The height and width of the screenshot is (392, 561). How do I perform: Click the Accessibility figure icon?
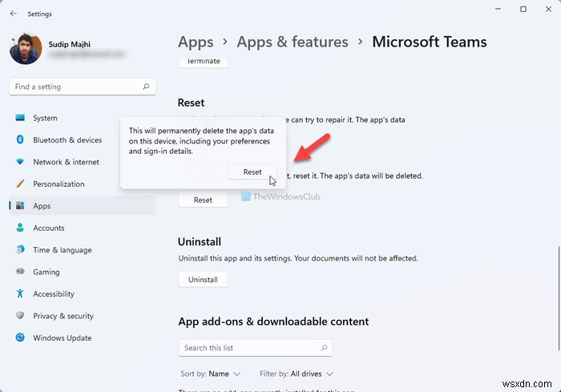tap(20, 293)
